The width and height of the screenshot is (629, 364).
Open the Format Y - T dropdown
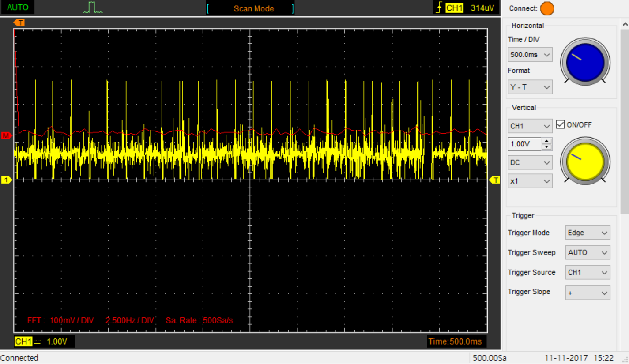[530, 87]
